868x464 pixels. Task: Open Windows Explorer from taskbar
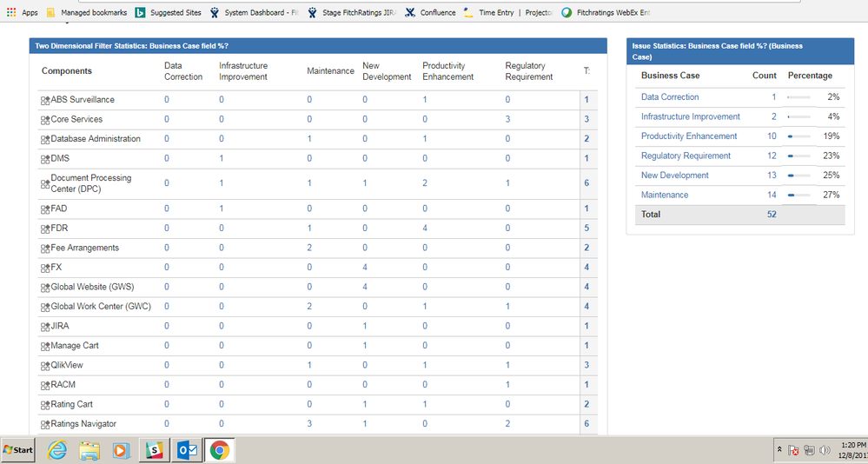(89, 450)
